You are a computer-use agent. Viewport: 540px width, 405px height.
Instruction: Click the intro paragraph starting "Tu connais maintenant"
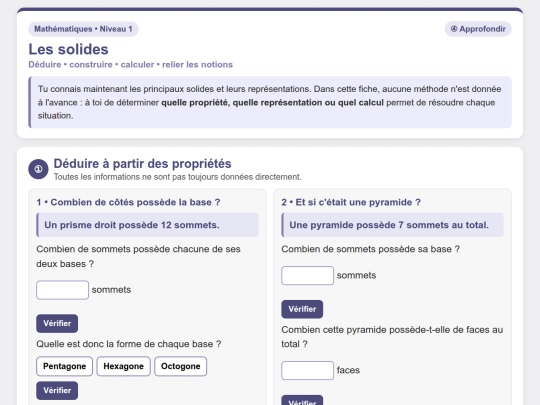pyautogui.click(x=269, y=102)
